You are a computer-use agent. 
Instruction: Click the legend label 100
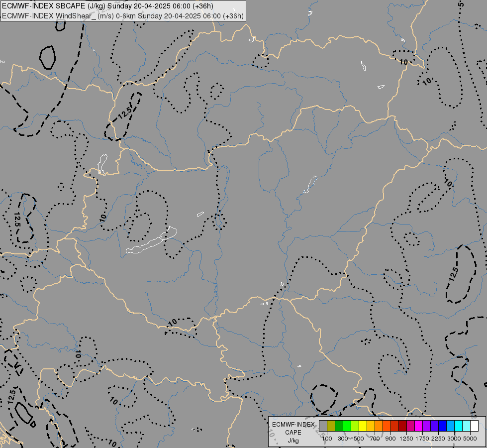point(327,439)
